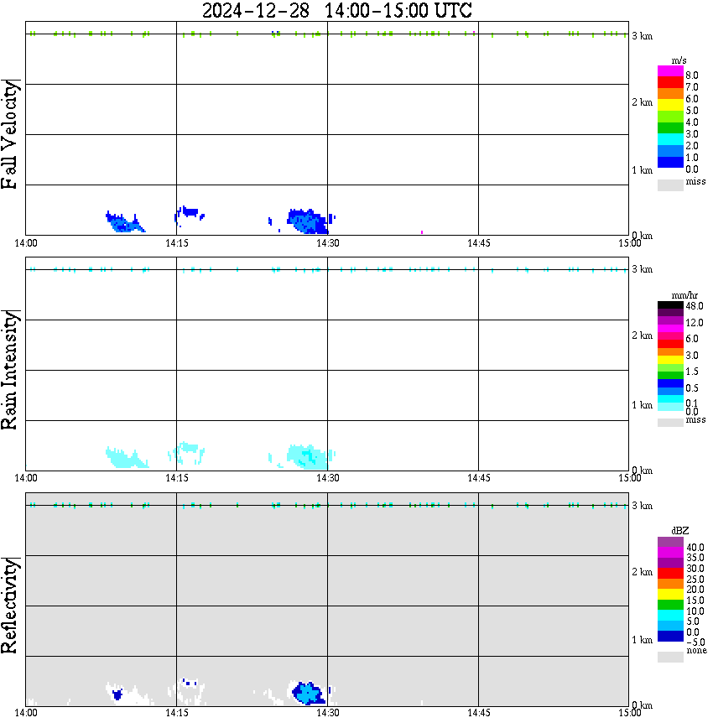
Task: Click "14:45" under the Fall Velocity plot
Action: click(x=479, y=243)
